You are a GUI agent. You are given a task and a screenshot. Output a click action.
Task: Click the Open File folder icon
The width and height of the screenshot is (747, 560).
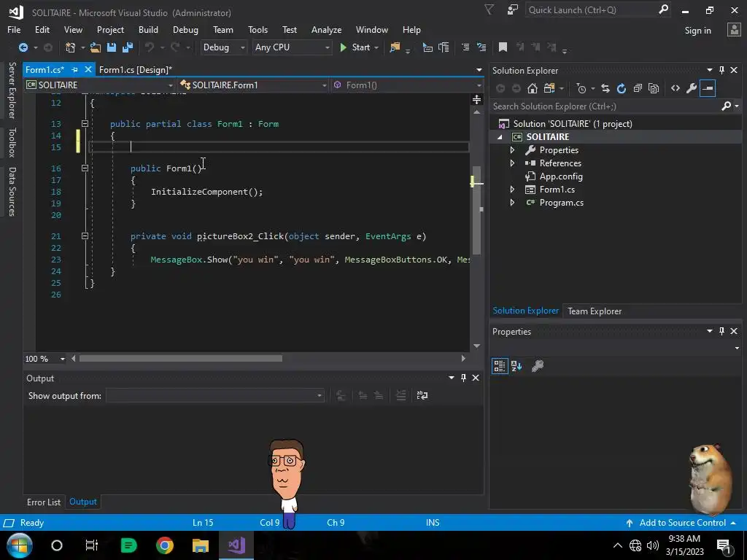[96, 47]
